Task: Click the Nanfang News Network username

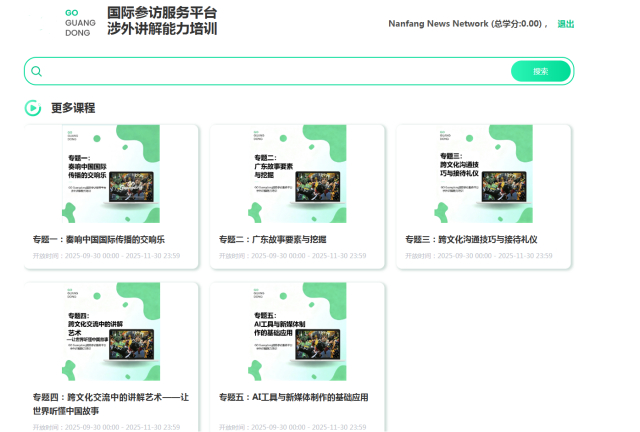Action: (438, 24)
